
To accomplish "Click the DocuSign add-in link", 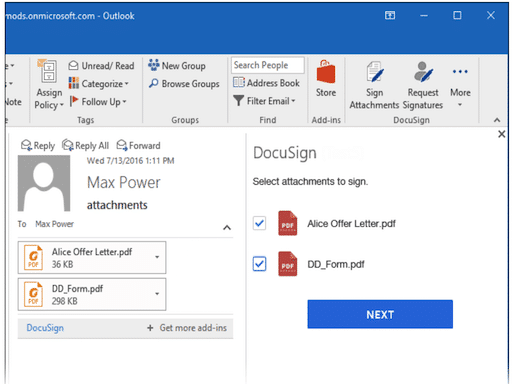I will pos(45,328).
